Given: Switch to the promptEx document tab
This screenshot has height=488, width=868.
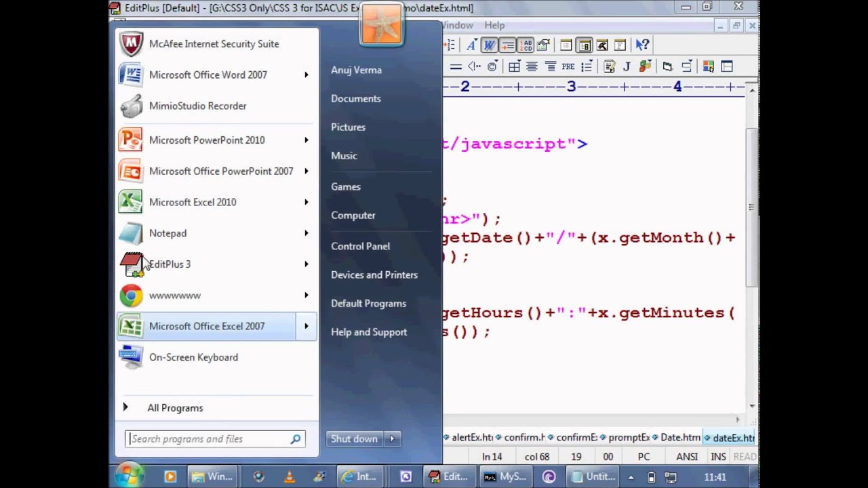Looking at the screenshot, I should (625, 438).
